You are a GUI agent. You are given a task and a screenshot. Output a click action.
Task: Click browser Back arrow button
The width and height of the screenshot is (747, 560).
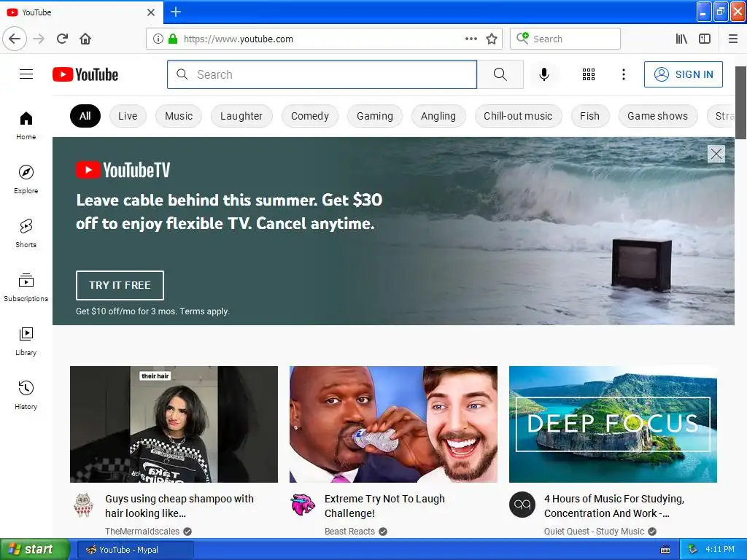click(x=15, y=39)
